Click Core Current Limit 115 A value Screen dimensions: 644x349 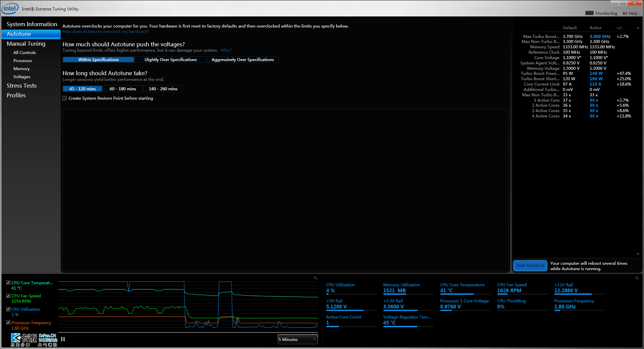(x=595, y=84)
